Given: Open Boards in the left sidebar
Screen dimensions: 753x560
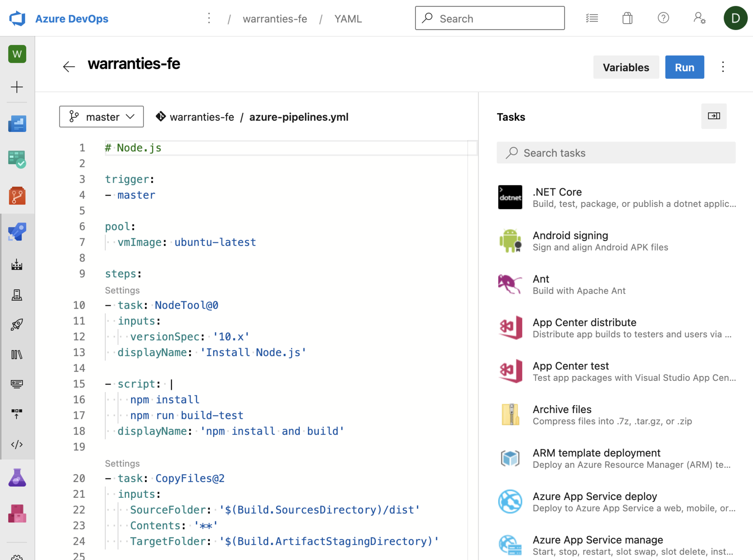Looking at the screenshot, I should pos(17,159).
